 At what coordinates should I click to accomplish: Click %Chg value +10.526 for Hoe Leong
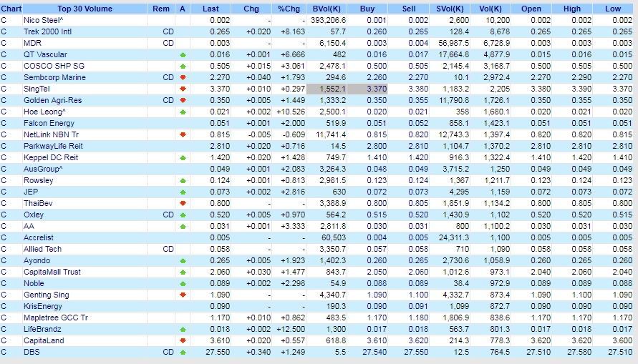point(291,112)
